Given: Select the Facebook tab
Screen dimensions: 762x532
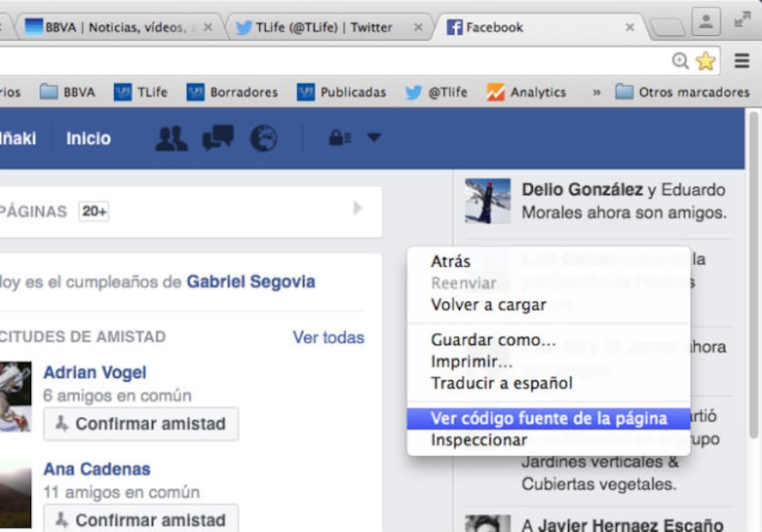Looking at the screenshot, I should (x=541, y=27).
